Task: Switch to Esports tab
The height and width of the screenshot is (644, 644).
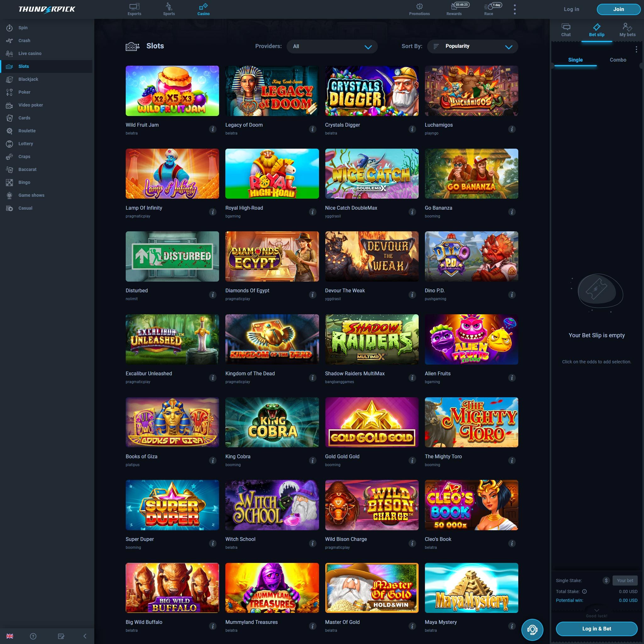Action: (134, 9)
